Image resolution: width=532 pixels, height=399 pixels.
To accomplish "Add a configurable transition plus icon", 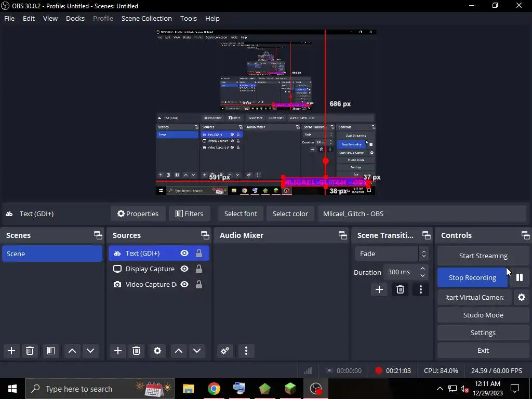I will tap(379, 289).
